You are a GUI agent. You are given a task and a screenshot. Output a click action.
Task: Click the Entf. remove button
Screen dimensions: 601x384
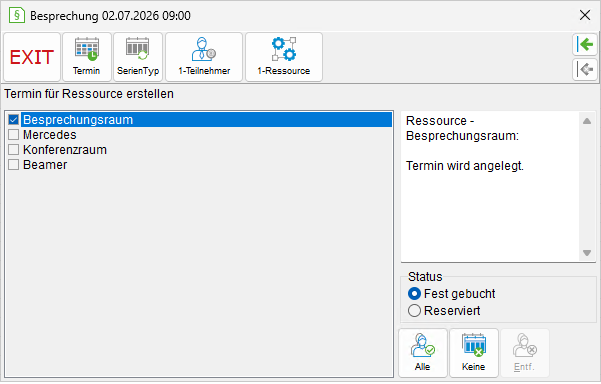525,353
